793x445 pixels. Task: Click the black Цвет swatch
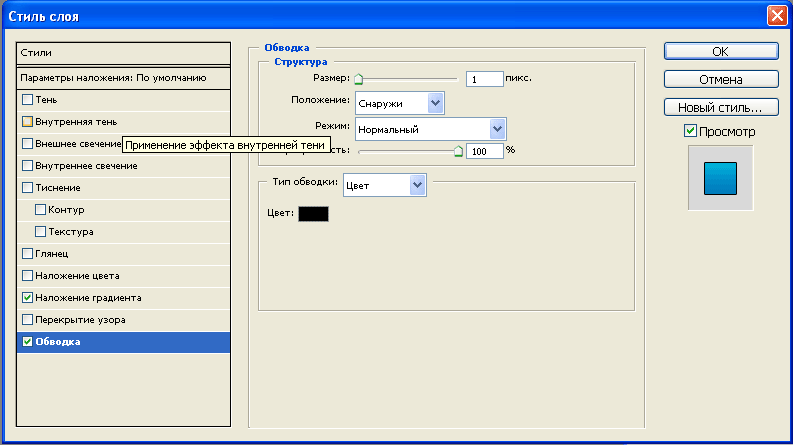click(312, 213)
